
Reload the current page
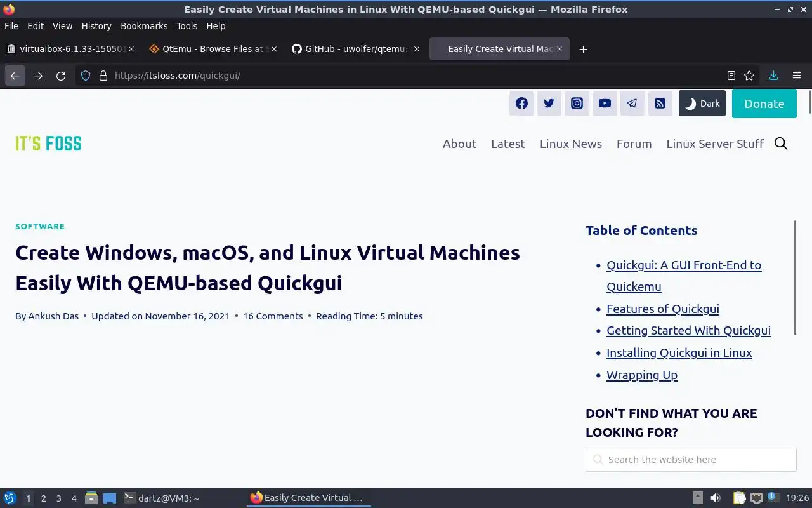point(61,76)
